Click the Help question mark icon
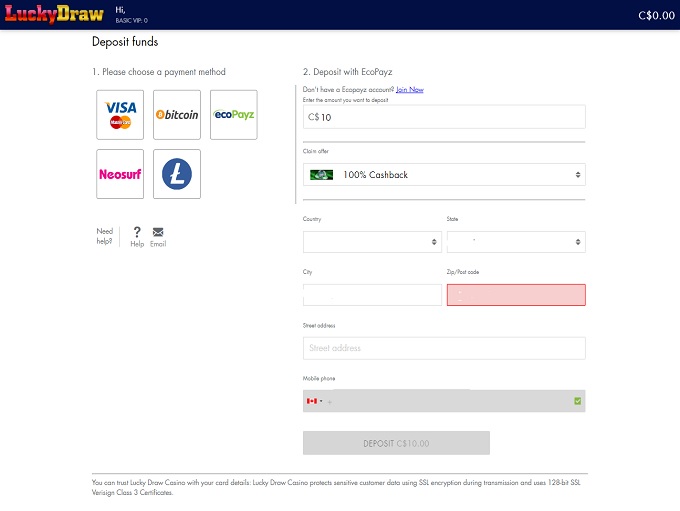 coord(137,232)
